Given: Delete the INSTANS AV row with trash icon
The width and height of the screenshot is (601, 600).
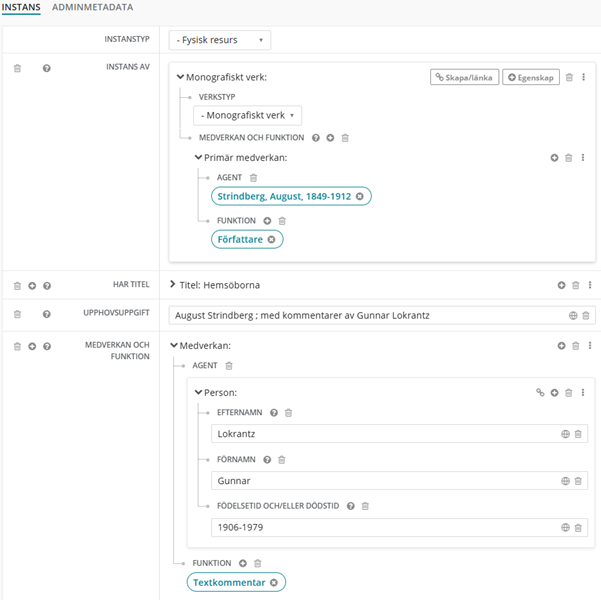Looking at the screenshot, I should coord(17,68).
